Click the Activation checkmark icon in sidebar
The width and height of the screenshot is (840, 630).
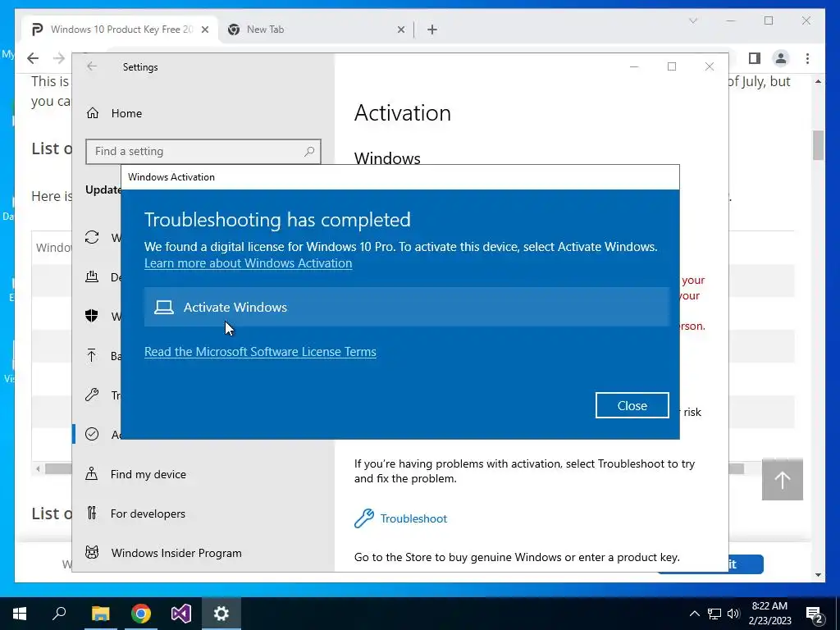point(92,434)
